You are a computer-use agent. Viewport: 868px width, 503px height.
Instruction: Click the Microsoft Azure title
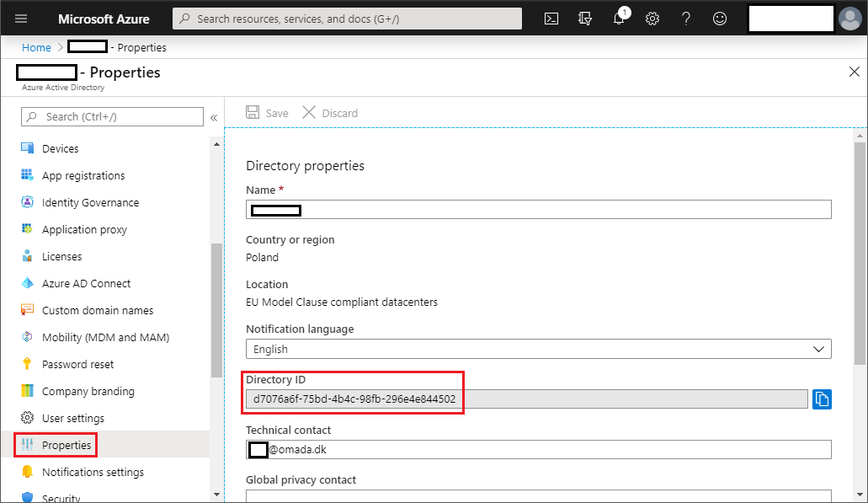(x=104, y=19)
